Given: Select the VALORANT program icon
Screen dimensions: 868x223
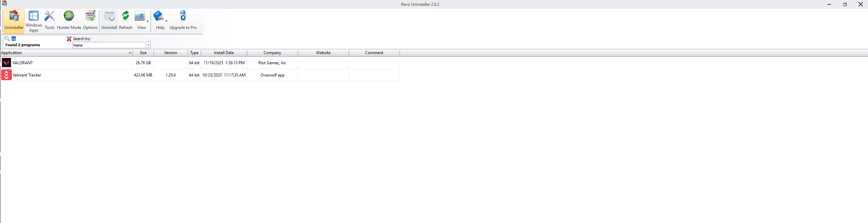Looking at the screenshot, I should pyautogui.click(x=6, y=63).
